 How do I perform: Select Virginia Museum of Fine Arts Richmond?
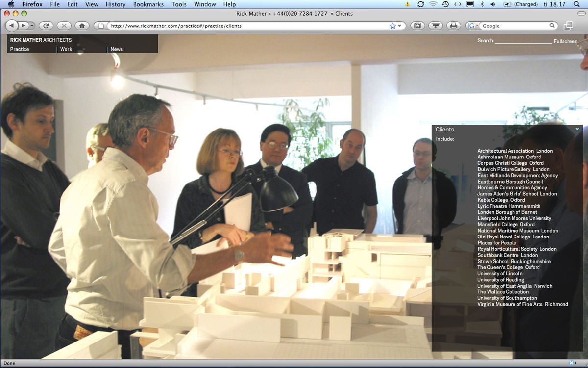523,304
